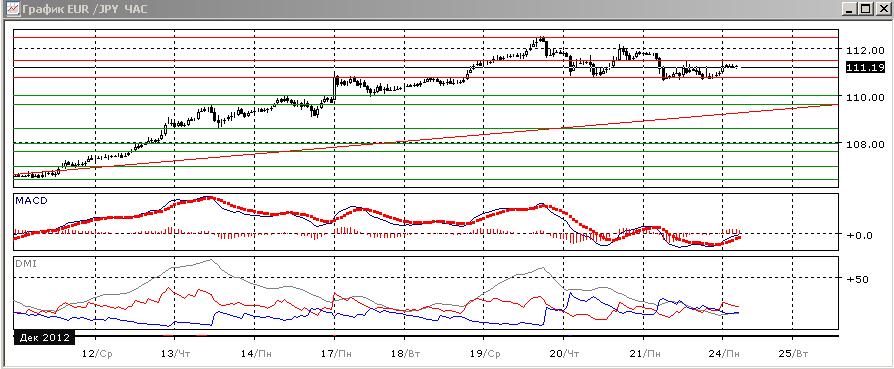Maximize the EUR/JPY chart window

pos(865,9)
